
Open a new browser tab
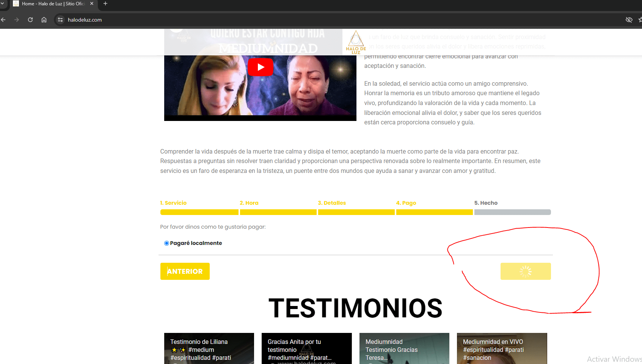point(105,3)
